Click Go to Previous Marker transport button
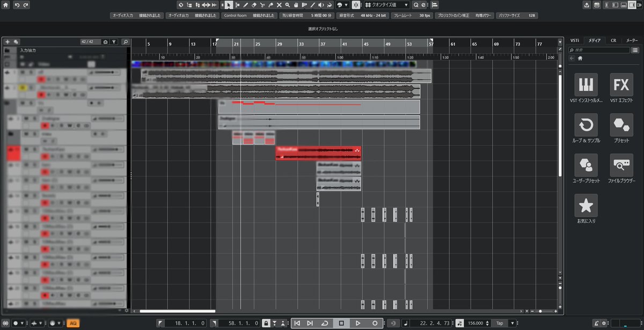The height and width of the screenshot is (330, 644). click(x=297, y=324)
